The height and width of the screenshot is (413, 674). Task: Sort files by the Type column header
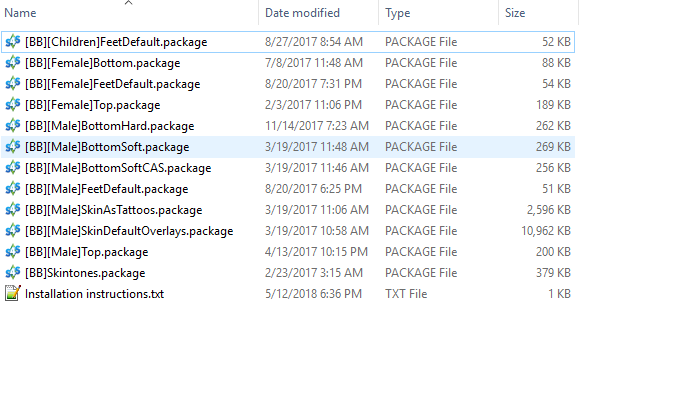point(398,13)
